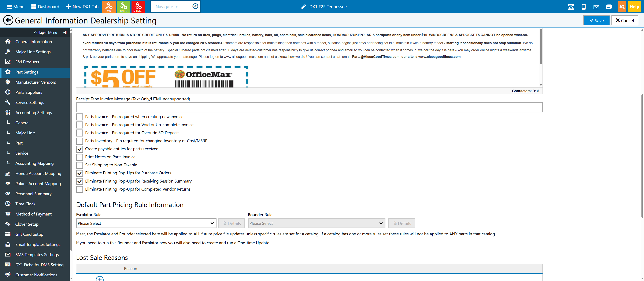Open the MU quick sale icon
Image resolution: width=644 pixels, height=281 pixels.
click(x=109, y=7)
